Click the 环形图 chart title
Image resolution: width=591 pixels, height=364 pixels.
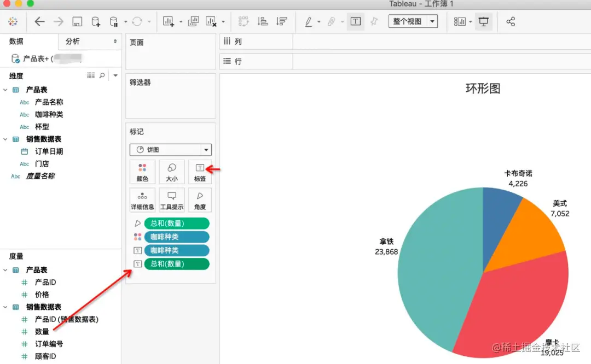[x=483, y=89]
